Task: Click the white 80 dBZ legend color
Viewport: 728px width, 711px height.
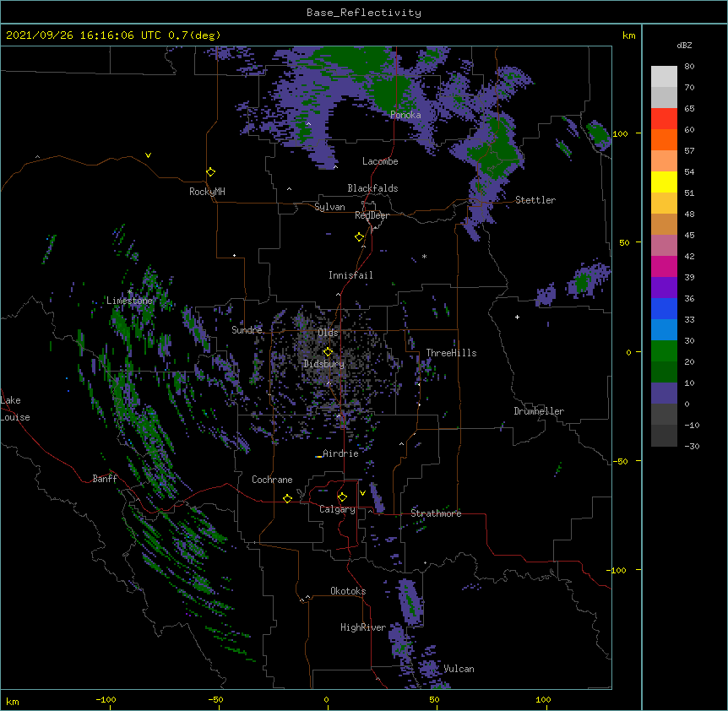Action: click(x=664, y=76)
